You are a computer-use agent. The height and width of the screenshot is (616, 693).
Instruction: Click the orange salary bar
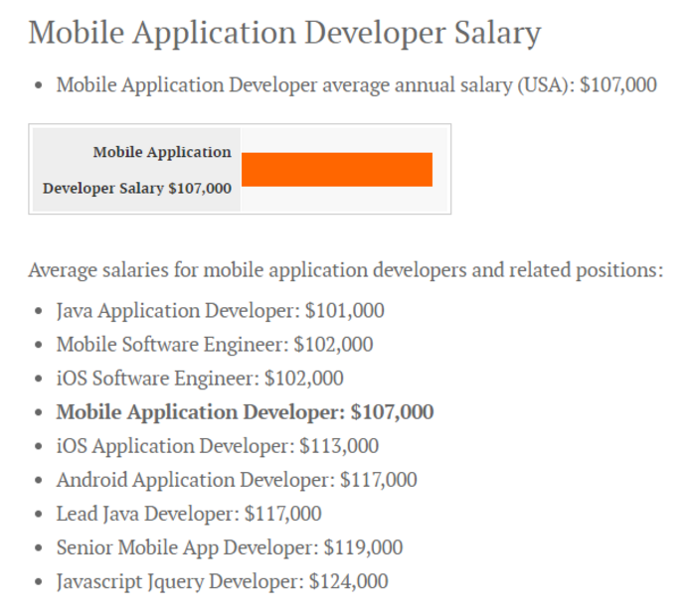pos(337,169)
